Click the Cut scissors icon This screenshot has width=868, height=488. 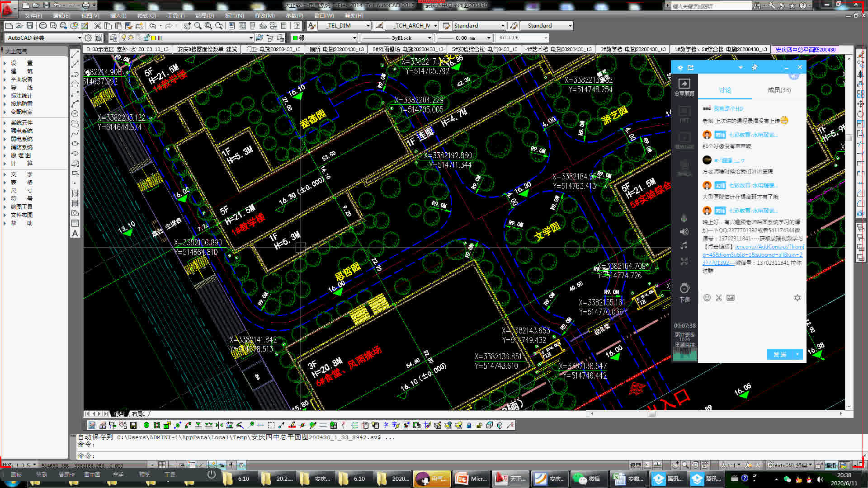pos(97,26)
